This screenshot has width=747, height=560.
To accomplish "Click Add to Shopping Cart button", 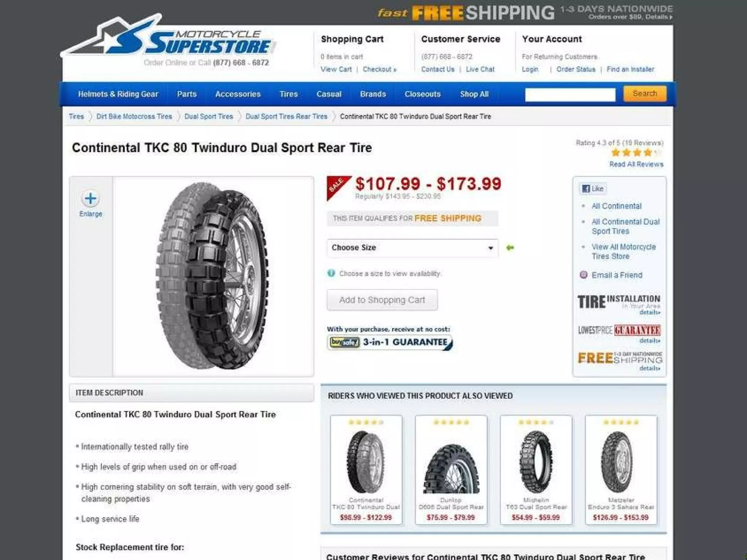I will tap(382, 300).
